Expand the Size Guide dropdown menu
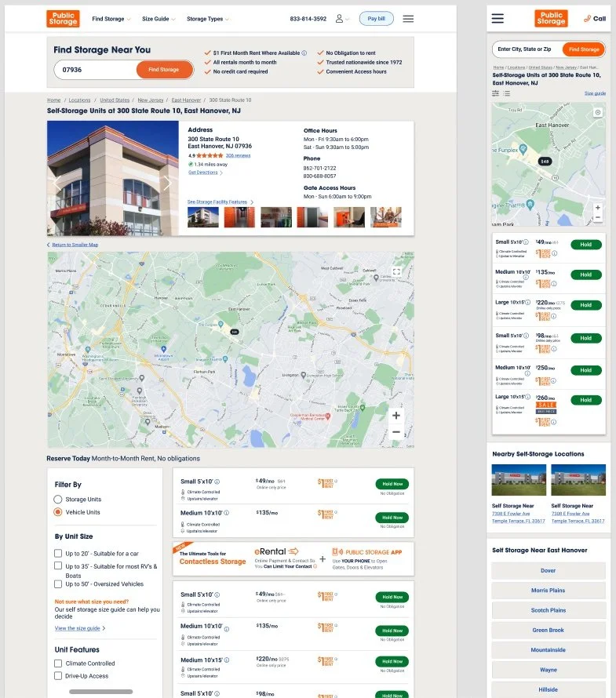This screenshot has height=698, width=616. point(159,19)
